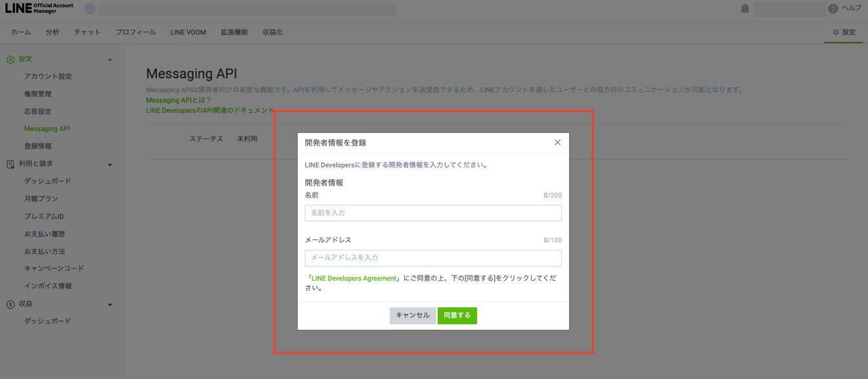Select 応答設定 in the sidebar

click(x=38, y=112)
